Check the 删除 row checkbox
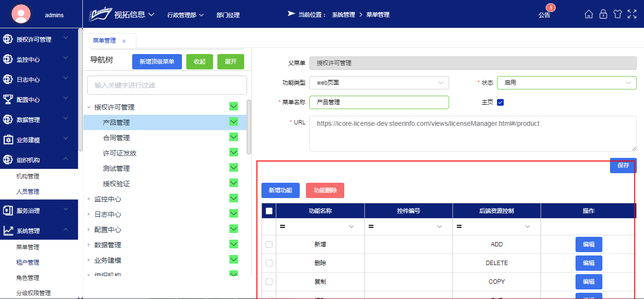Viewport: 644px width, 299px height. [x=269, y=263]
